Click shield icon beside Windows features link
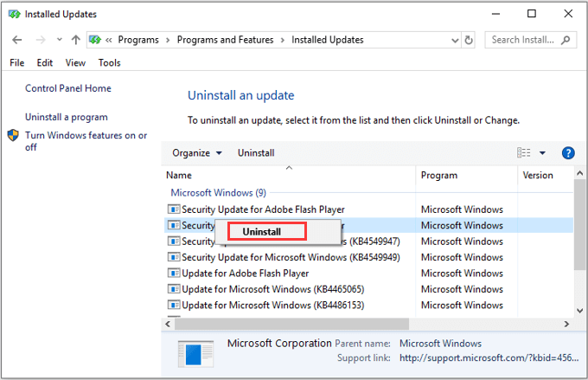This screenshot has width=588, height=380. 13,135
